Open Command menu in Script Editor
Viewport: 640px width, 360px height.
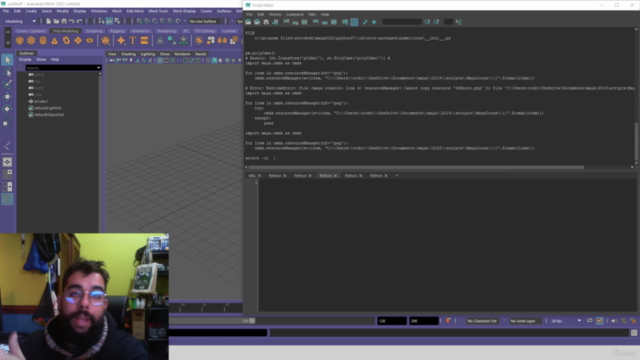tap(294, 14)
